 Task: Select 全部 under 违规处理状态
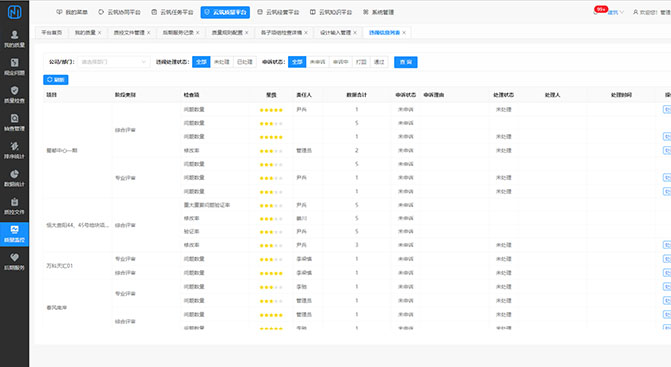point(201,62)
